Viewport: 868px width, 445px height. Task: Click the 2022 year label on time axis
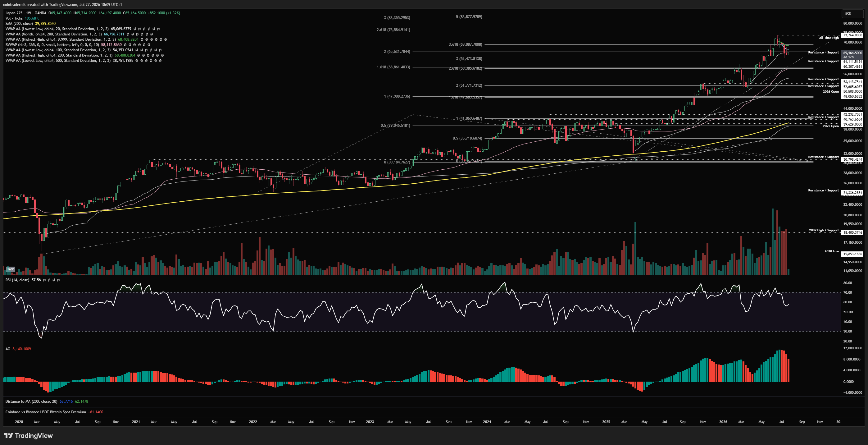pyautogui.click(x=253, y=422)
